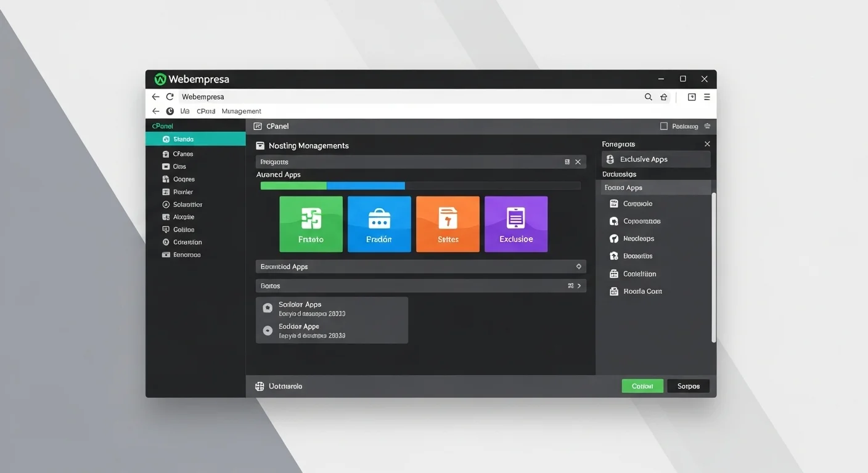
Task: Click the back arrow beside the clock icon
Action: pos(155,111)
